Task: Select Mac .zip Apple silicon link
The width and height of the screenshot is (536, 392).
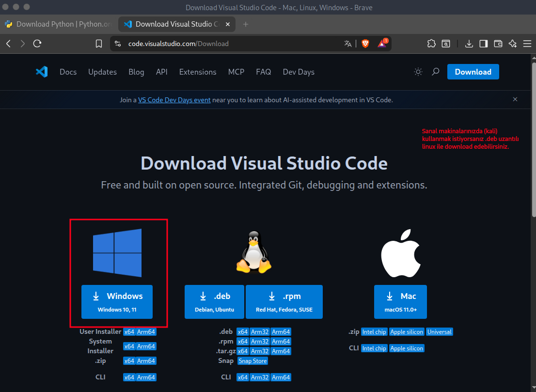Action: point(407,332)
